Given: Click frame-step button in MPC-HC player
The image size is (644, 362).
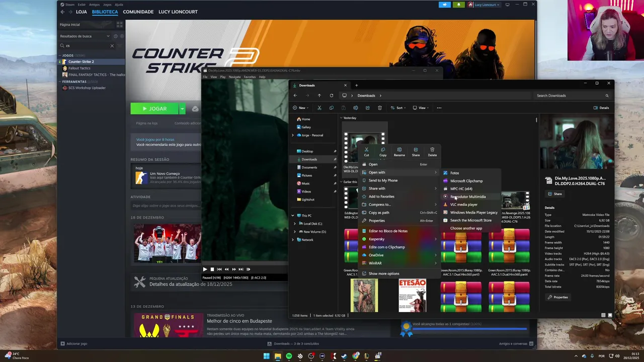Looking at the screenshot, I should [248, 269].
